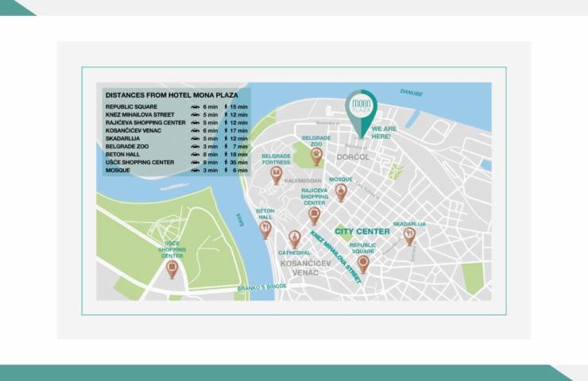Select the Beton Hall map pin
The height and width of the screenshot is (381, 588).
265,229
